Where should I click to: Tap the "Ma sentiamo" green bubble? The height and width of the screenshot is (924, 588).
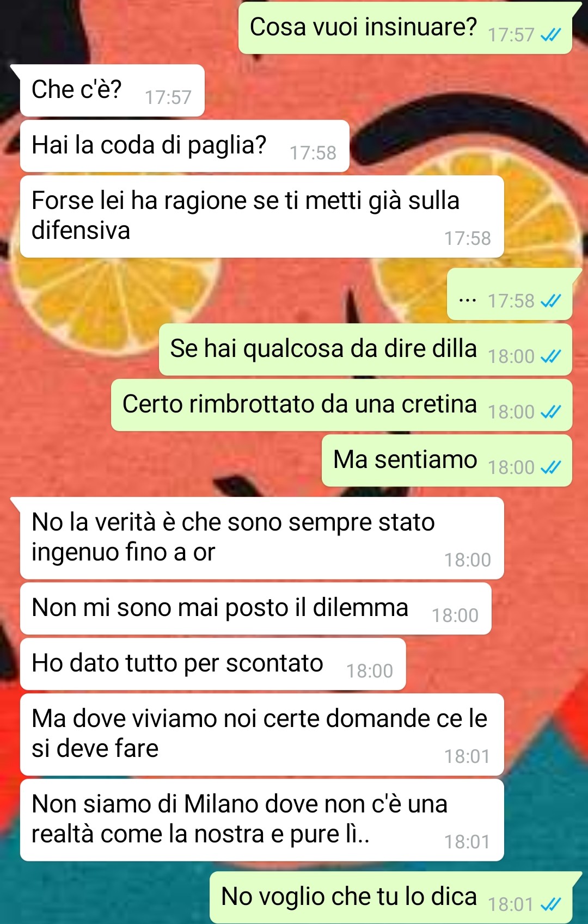[447, 460]
